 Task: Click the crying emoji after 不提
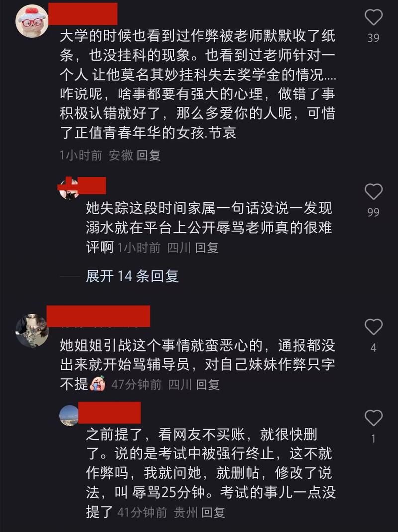click(98, 384)
